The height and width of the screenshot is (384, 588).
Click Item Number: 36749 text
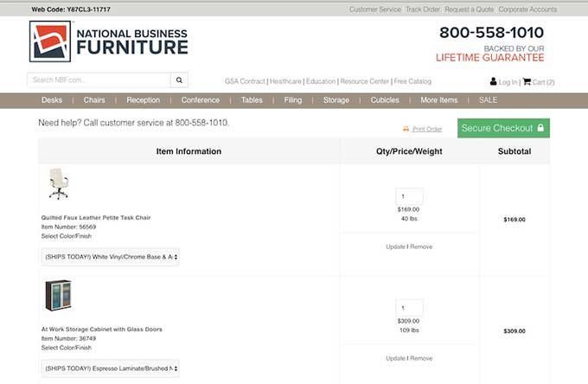coord(68,339)
